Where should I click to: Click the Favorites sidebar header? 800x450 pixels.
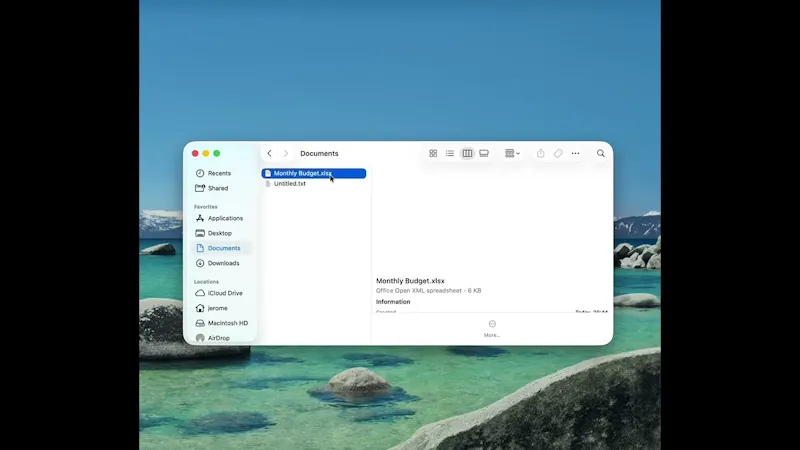point(206,207)
